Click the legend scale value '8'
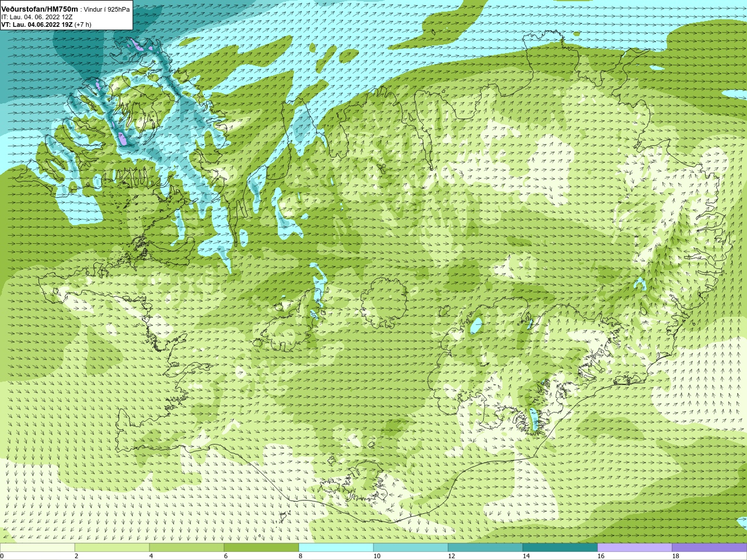Screen dimensions: 747x560 tap(301, 556)
